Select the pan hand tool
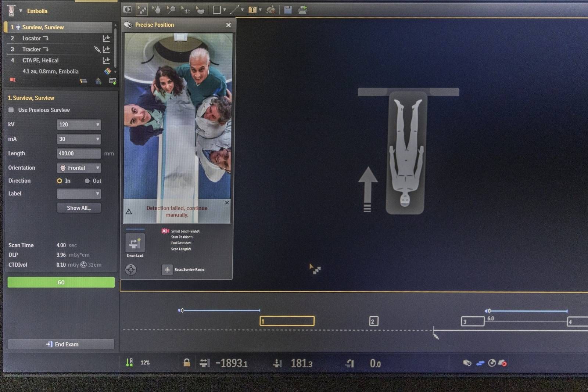The height and width of the screenshot is (392, 588). click(157, 10)
